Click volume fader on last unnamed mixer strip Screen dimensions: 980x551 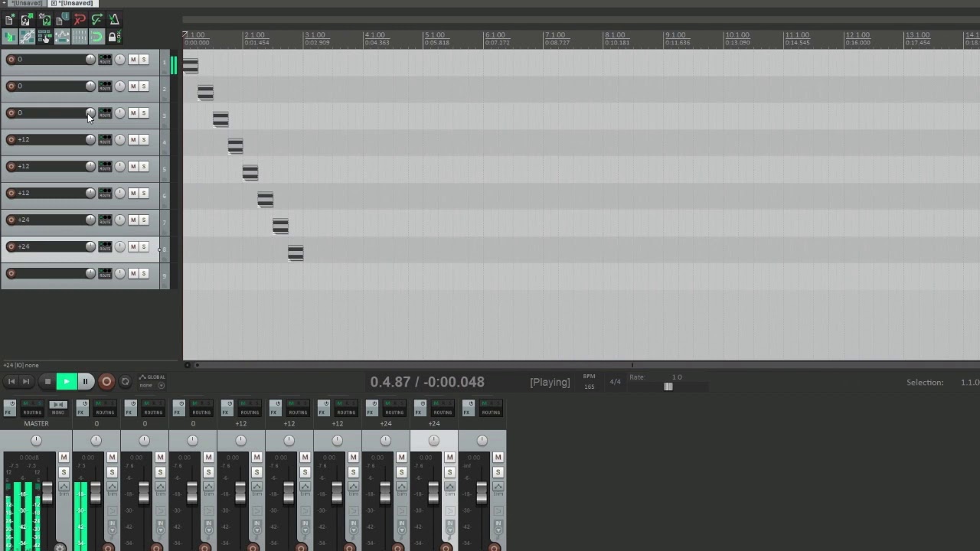point(482,493)
